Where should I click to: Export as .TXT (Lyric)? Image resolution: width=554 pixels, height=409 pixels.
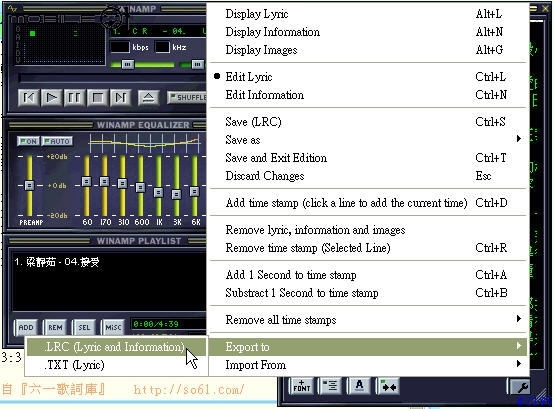116,365
